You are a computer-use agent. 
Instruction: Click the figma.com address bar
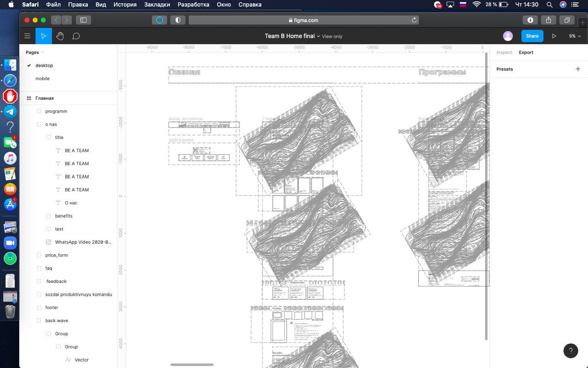pos(304,20)
